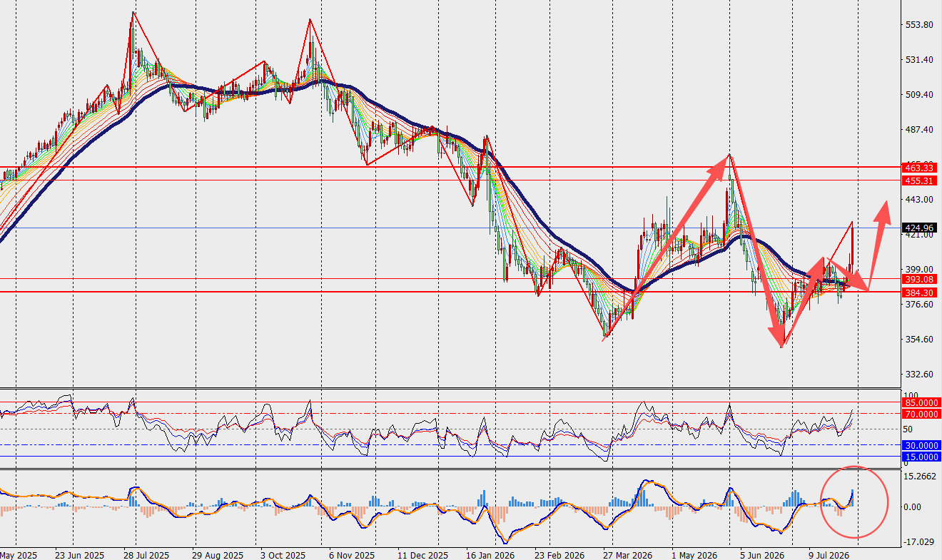942x560 pixels.
Task: Select the 332.60 price axis value
Action: point(919,375)
